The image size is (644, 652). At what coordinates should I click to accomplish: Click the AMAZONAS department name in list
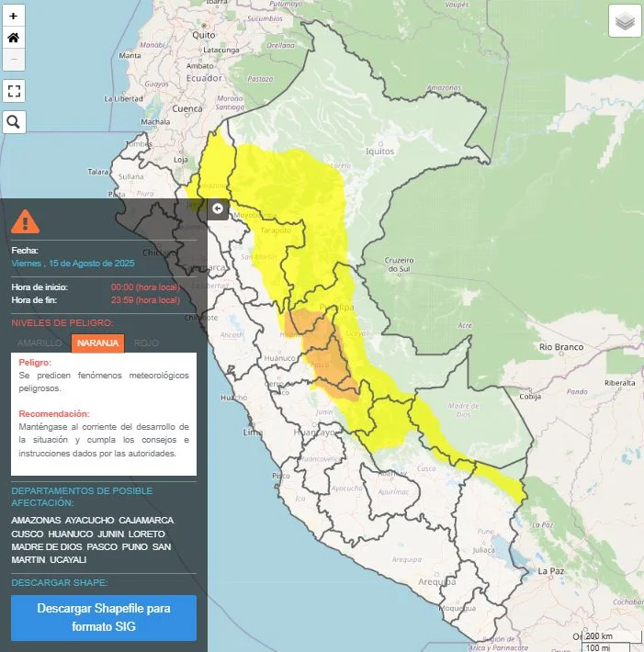[36, 521]
